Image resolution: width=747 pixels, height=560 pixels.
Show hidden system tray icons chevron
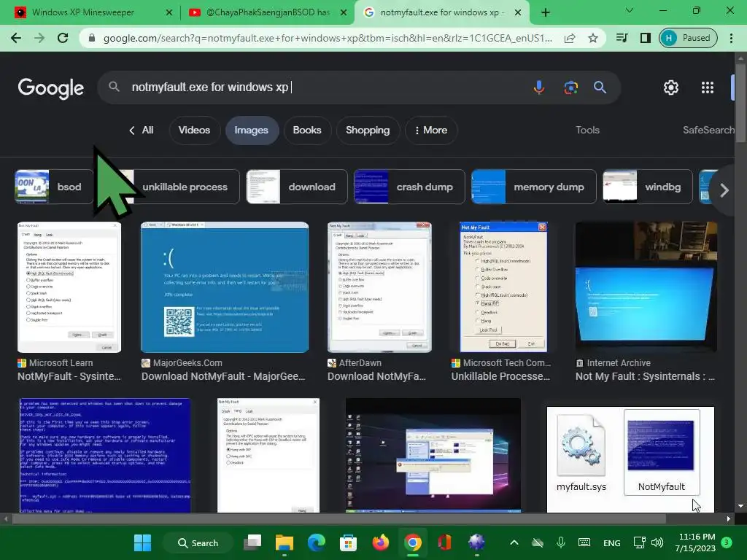pyautogui.click(x=514, y=542)
